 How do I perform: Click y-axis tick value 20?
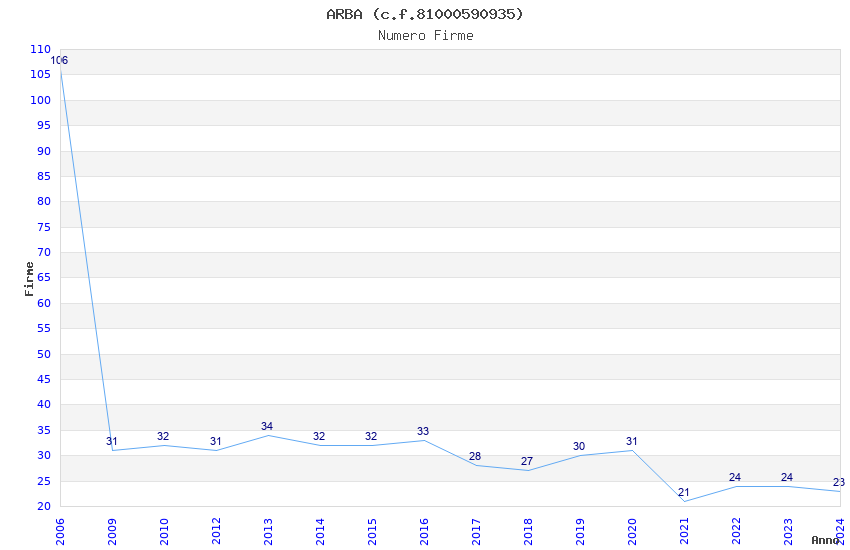(44, 507)
